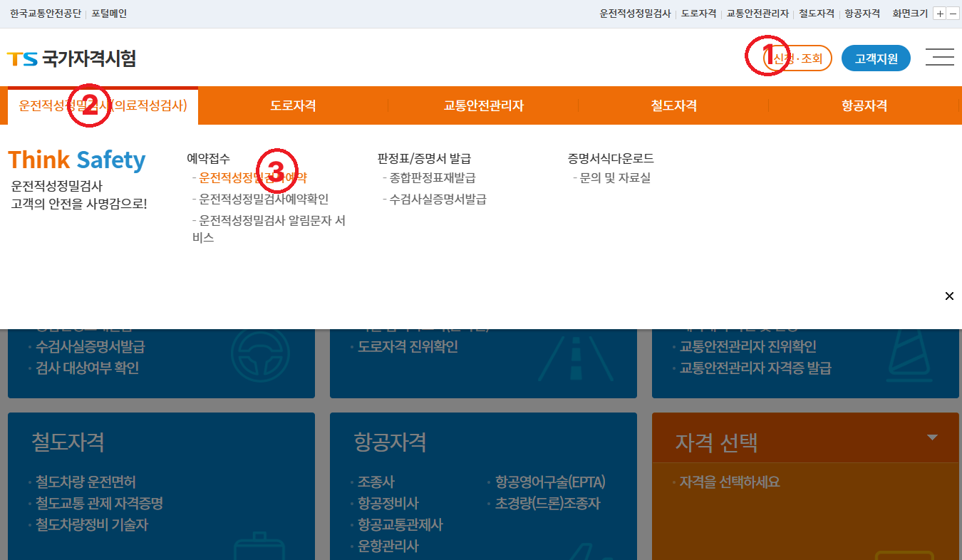
Task: Go to 항공자격 menu tab
Action: pos(864,106)
